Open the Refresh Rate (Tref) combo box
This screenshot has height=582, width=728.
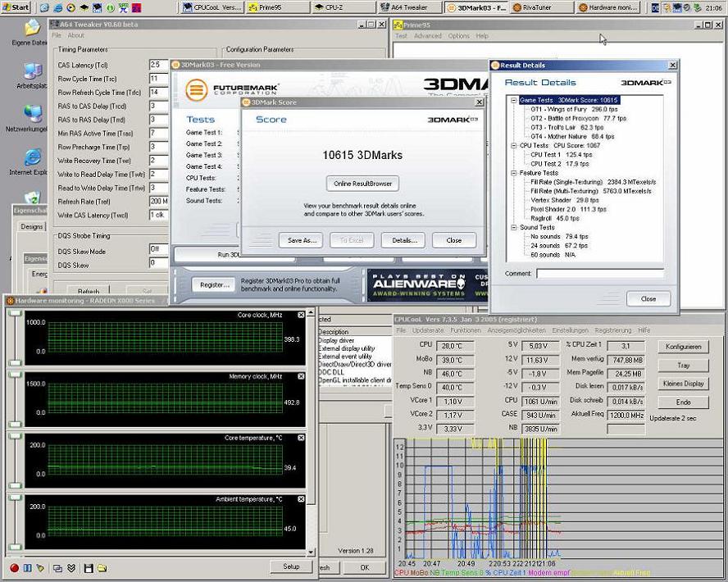(159, 202)
